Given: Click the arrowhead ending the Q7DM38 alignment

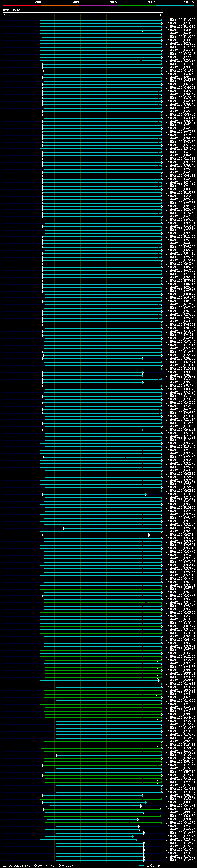Looking at the screenshot, I should 146,494.
